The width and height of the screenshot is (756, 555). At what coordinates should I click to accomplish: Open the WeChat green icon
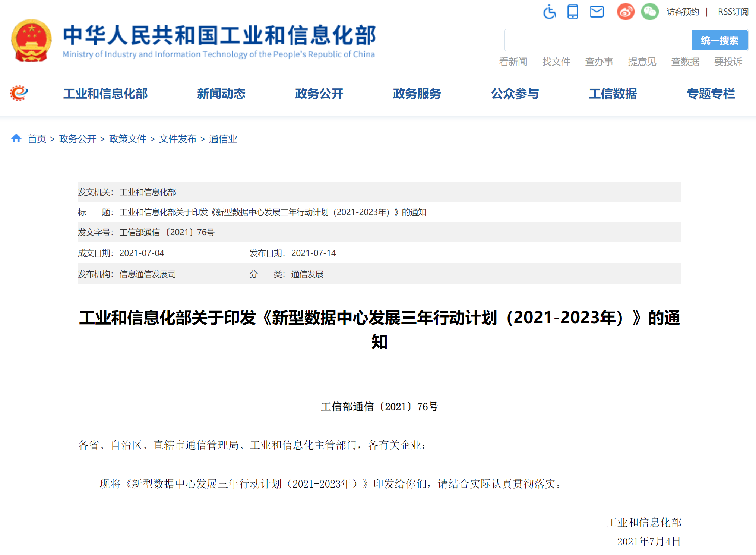[649, 12]
